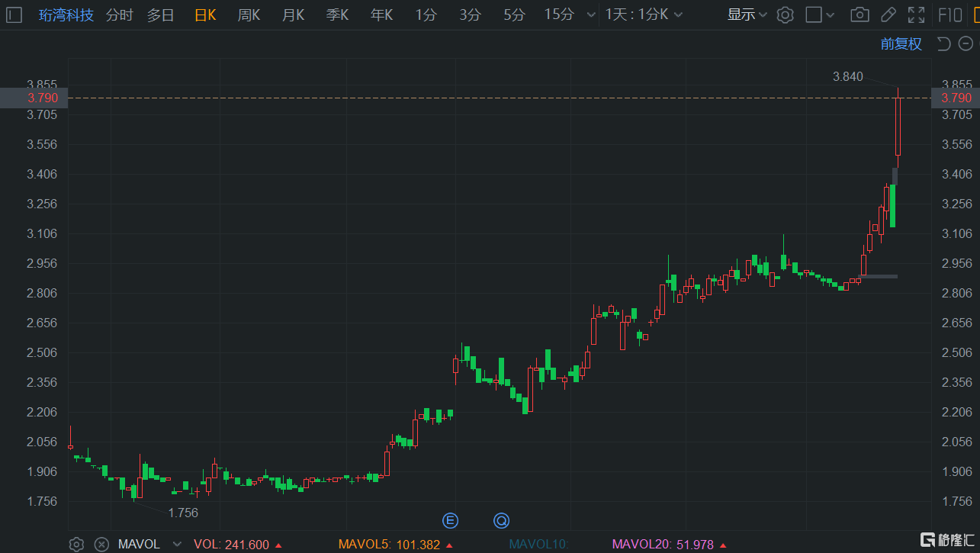Select the 季K quarterly candlestick tab

click(x=337, y=14)
